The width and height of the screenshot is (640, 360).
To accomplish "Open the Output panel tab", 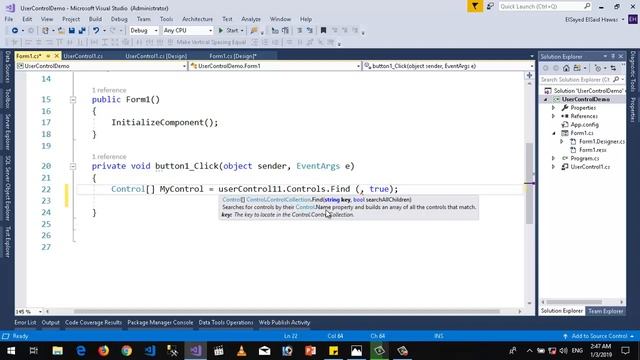I will 51,322.
